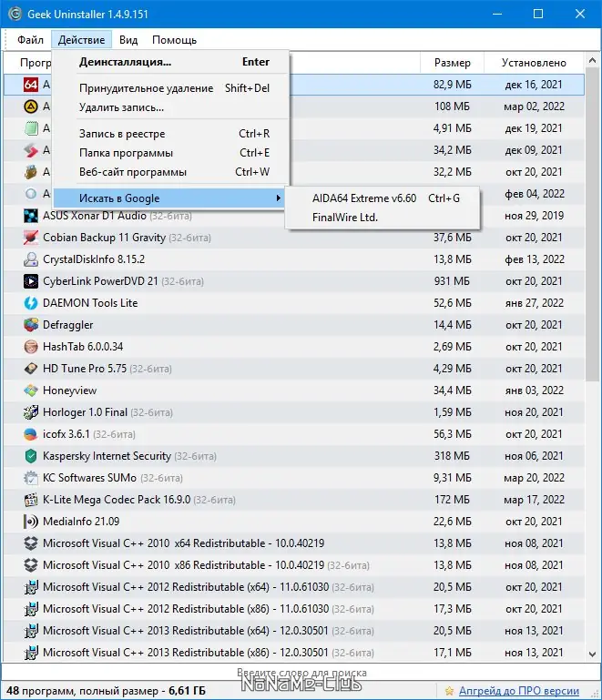Click the Visual C++ 2013 (x86) icon
Screen dimensions: 602x700
pyautogui.click(x=31, y=654)
